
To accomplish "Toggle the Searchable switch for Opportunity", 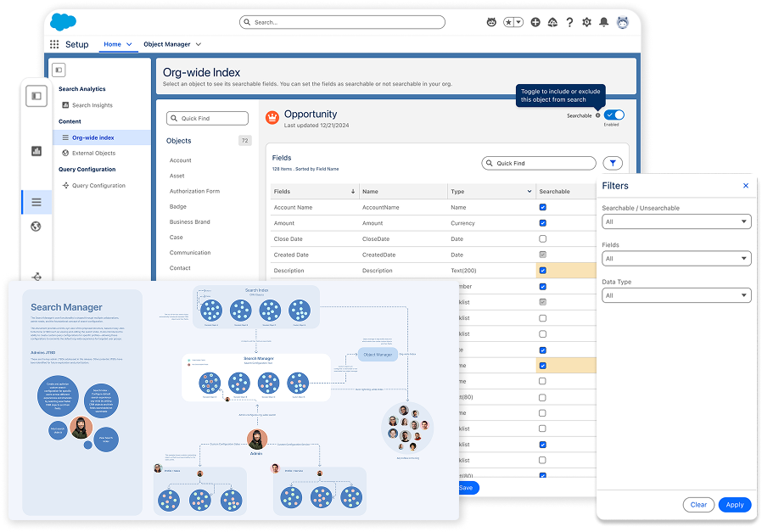I will coord(614,115).
